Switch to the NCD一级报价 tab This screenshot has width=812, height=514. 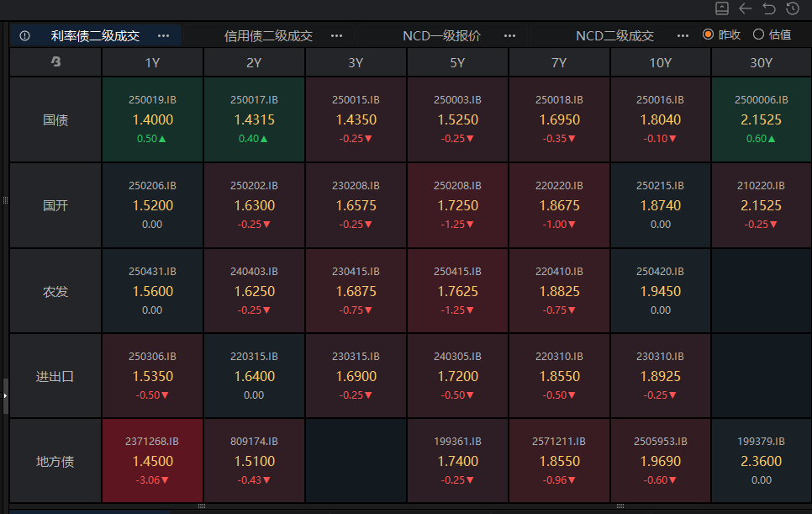pos(441,36)
